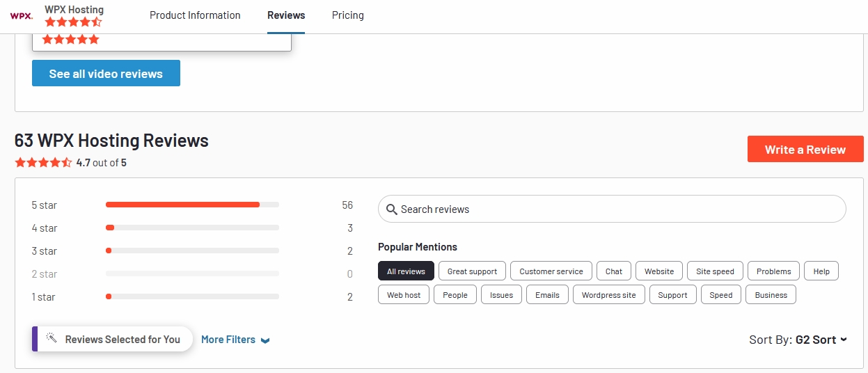Click the five-star rating in video review card

[x=70, y=40]
